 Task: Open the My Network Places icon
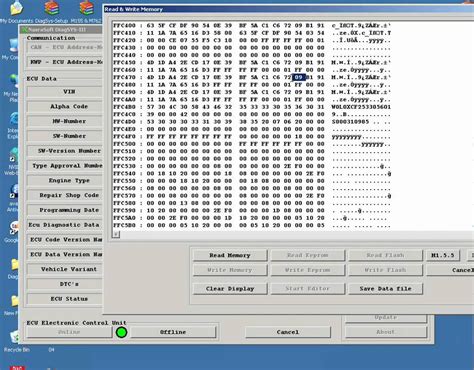point(14,81)
